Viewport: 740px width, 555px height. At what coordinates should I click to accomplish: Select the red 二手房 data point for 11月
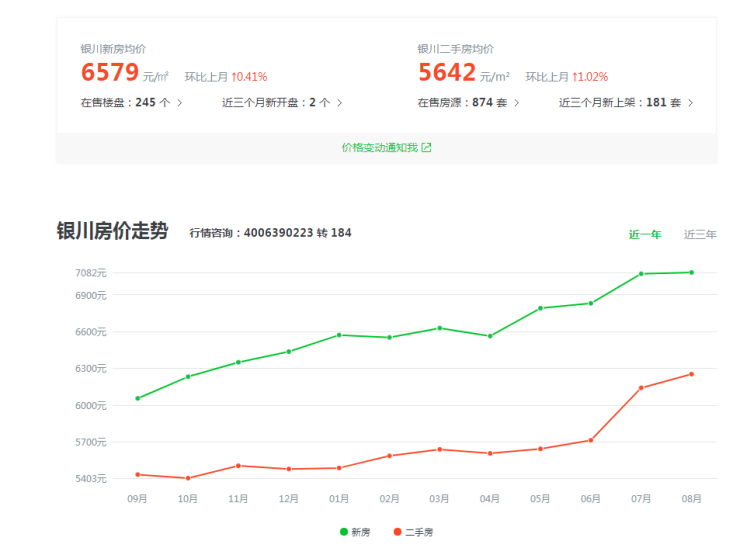tap(238, 466)
